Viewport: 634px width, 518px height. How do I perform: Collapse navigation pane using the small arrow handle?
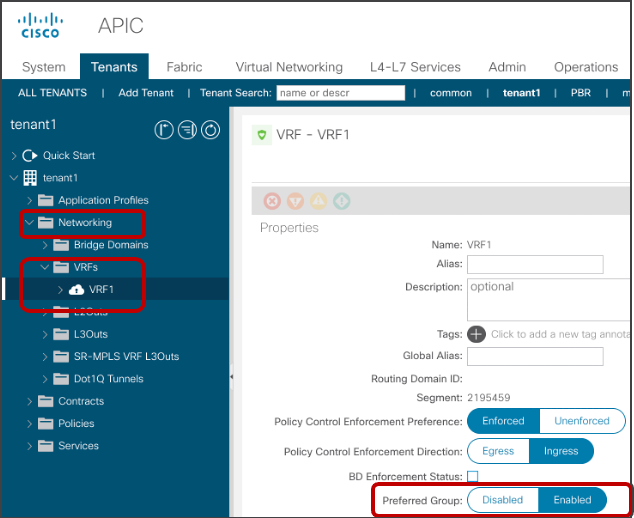[x=231, y=377]
